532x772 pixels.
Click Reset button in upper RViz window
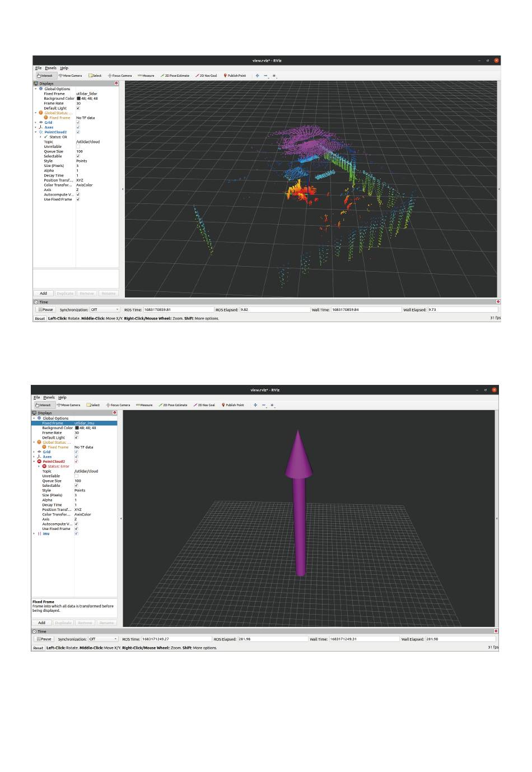tap(39, 319)
